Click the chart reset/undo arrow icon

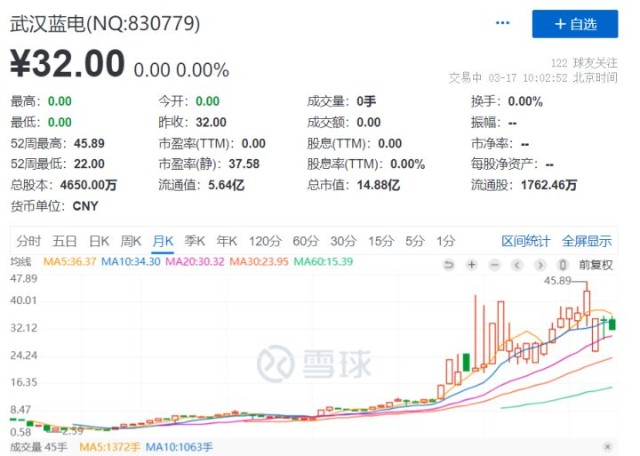pyautogui.click(x=449, y=265)
